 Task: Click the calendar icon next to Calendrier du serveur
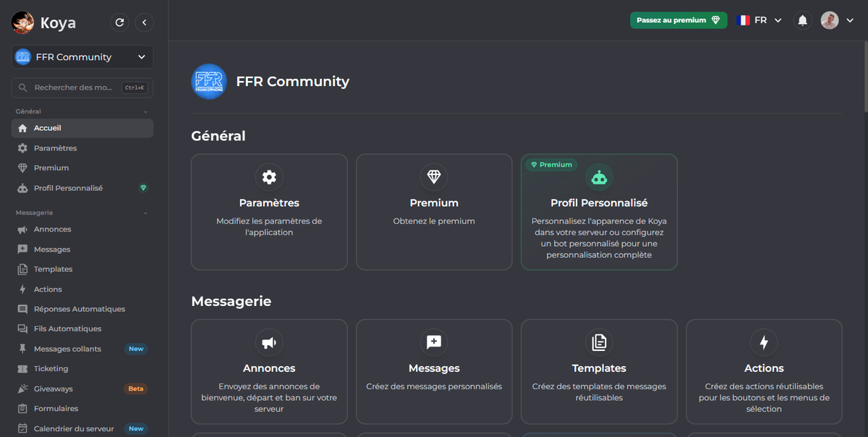(22, 428)
